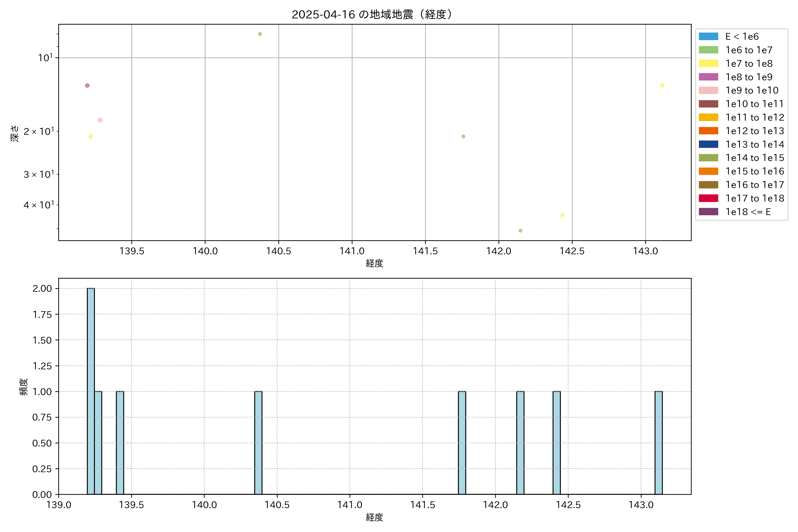Click the green 1e6 to 1e7 swatch
The width and height of the screenshot is (798, 532).
708,50
